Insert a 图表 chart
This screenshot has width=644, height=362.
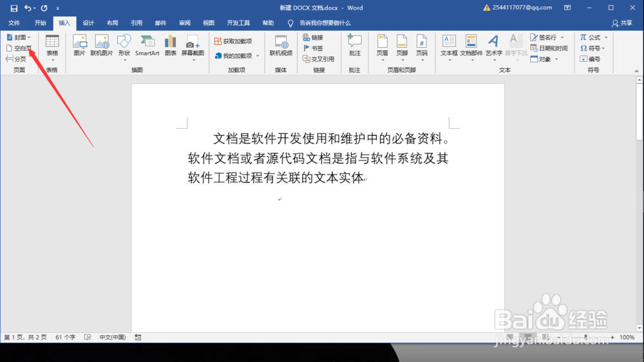coord(170,46)
